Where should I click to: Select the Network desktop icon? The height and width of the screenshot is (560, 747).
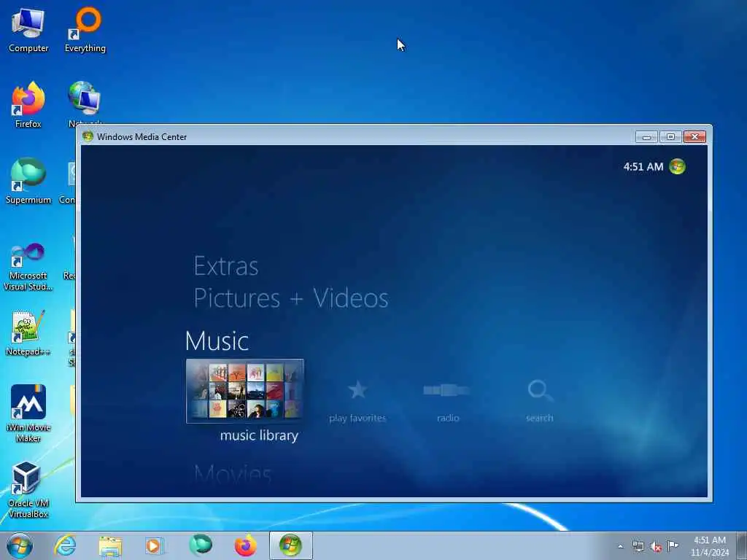[85, 104]
